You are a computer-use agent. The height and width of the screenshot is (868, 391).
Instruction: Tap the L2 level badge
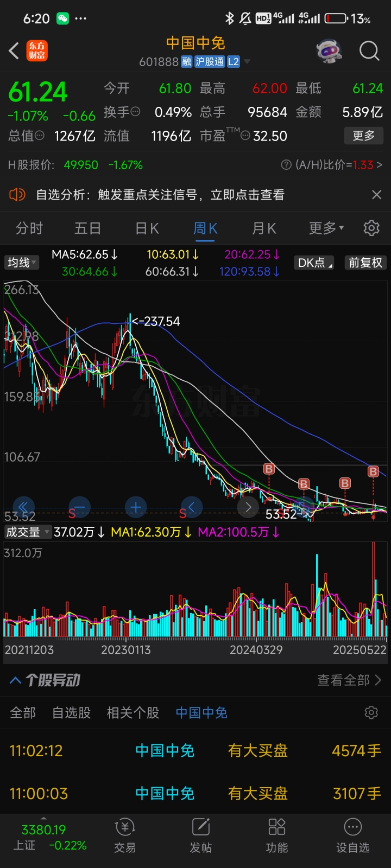pyautogui.click(x=234, y=62)
